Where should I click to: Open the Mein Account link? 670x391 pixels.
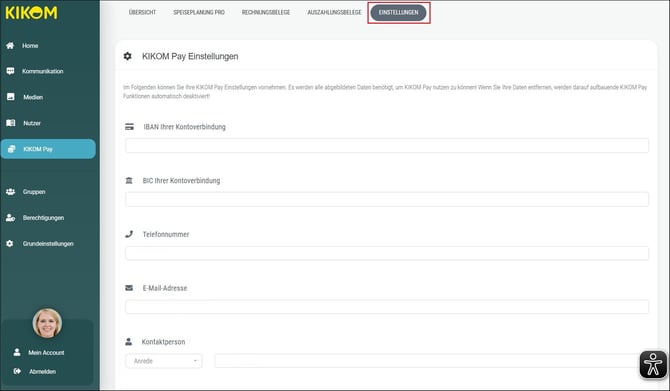pos(46,353)
